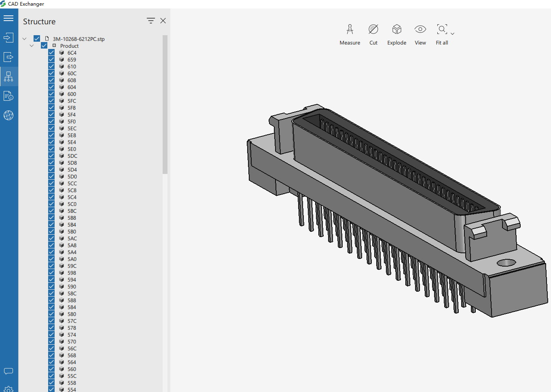
Task: Select the 3M-10268-6212PC.stp file row
Action: point(78,39)
